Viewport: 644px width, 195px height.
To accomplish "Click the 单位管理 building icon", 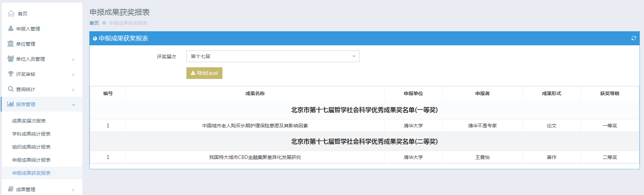I will pyautogui.click(x=11, y=44).
